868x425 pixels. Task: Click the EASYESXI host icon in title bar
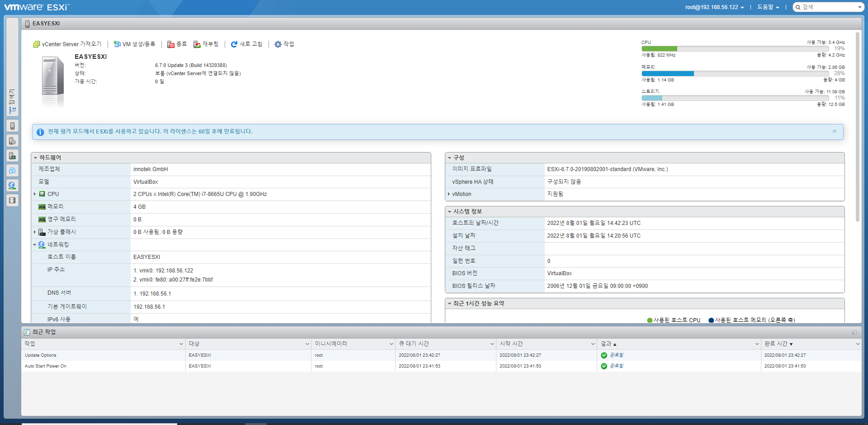click(x=27, y=24)
